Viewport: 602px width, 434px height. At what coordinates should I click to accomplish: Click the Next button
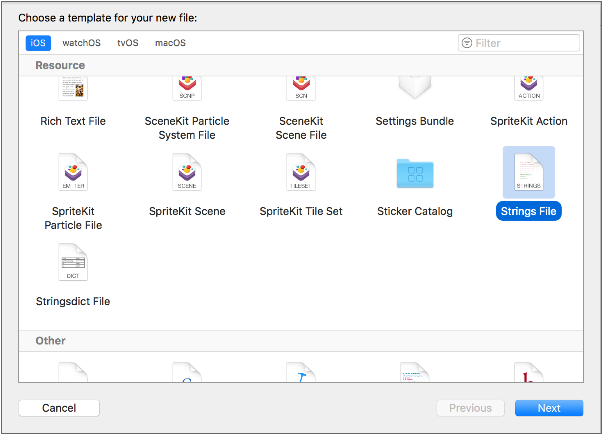(549, 408)
